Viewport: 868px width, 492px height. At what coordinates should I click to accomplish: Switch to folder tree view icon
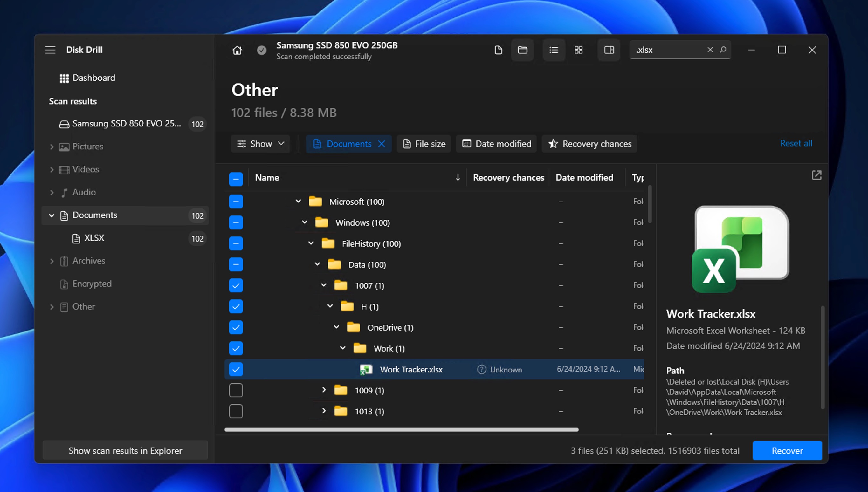click(x=523, y=50)
